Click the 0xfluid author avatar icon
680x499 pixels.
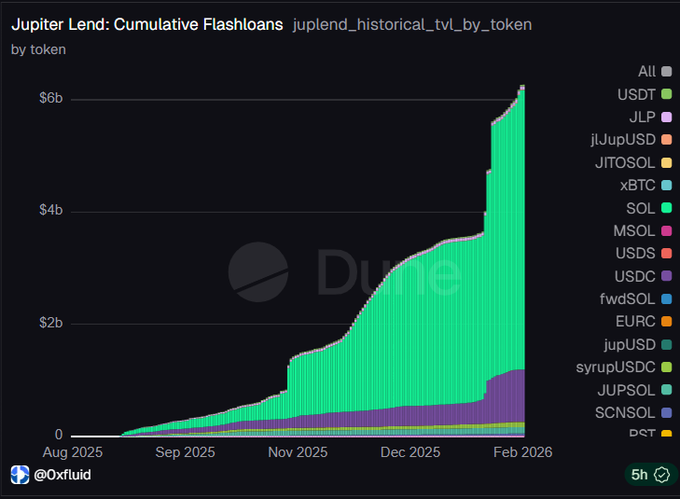19,474
